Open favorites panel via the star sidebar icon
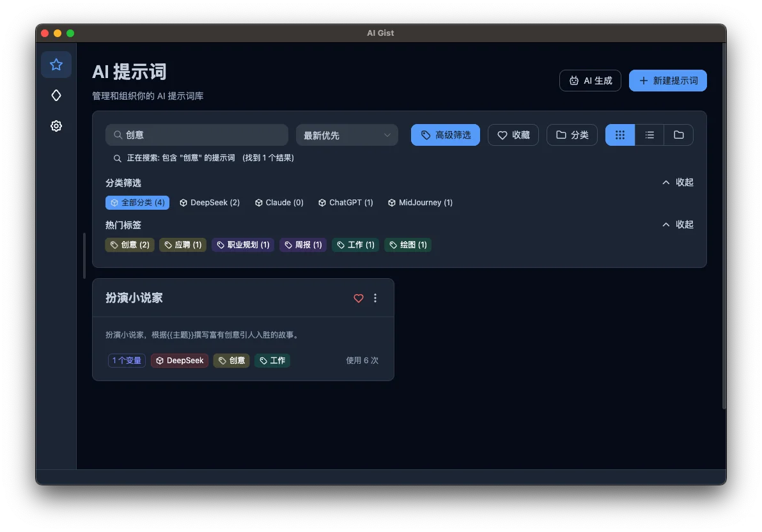The height and width of the screenshot is (532, 762). point(56,65)
